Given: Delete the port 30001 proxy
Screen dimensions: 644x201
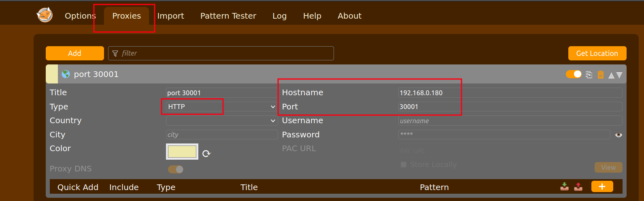Looking at the screenshot, I should click(x=601, y=75).
